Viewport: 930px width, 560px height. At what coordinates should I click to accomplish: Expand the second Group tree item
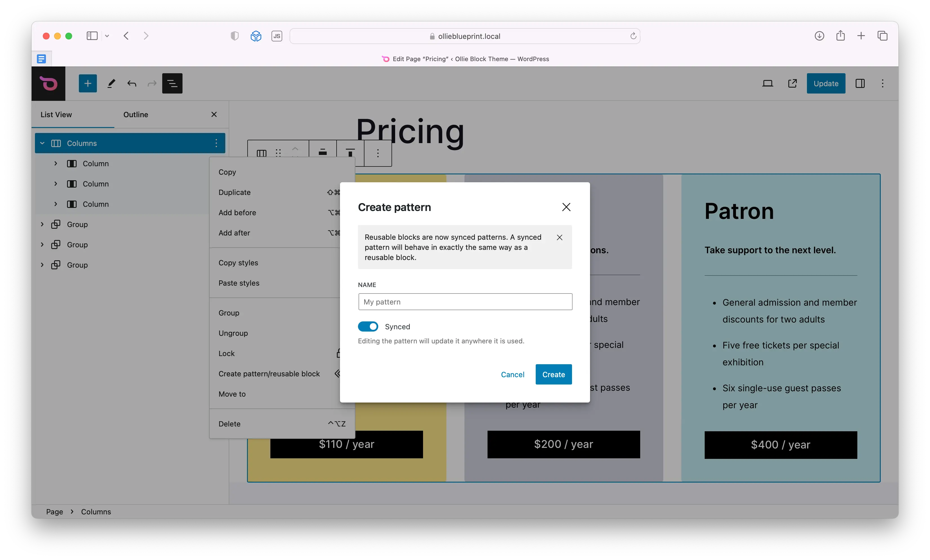click(x=42, y=245)
